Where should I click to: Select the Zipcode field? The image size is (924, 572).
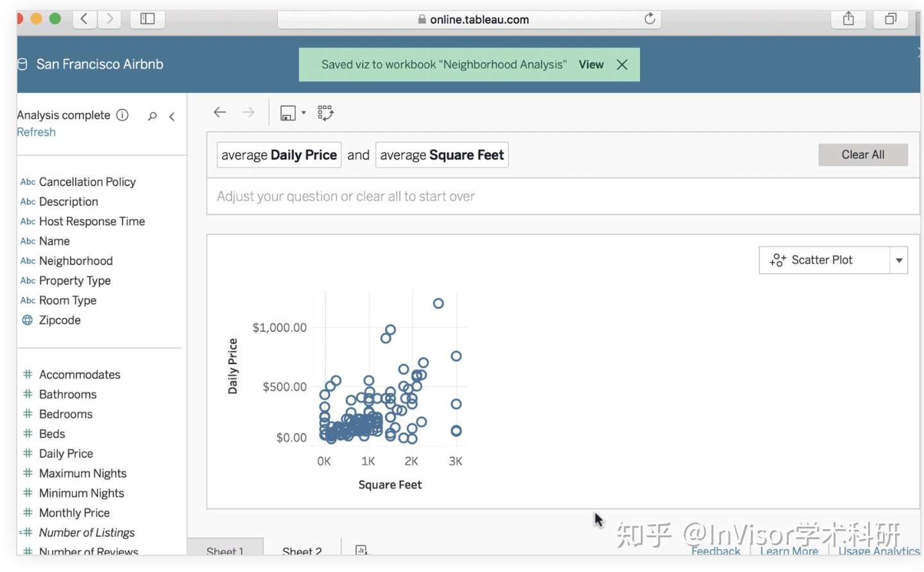pos(60,320)
